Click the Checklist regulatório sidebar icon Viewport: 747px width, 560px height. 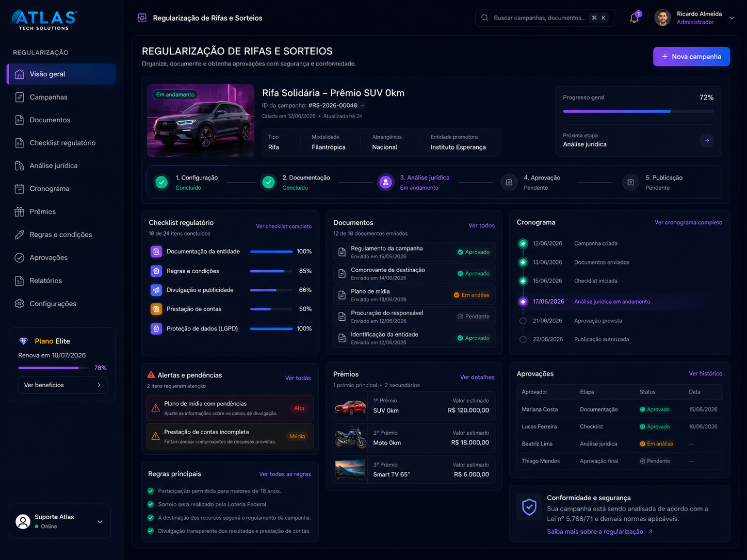point(20,143)
